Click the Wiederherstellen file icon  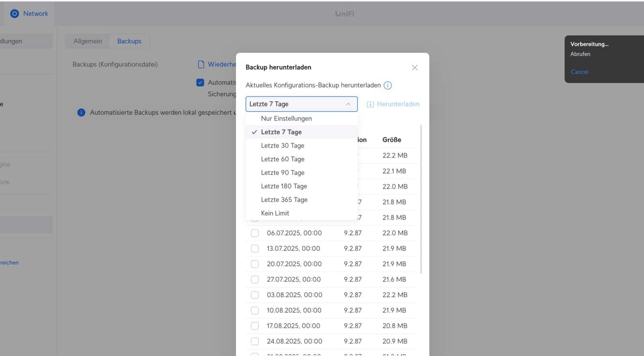[201, 64]
